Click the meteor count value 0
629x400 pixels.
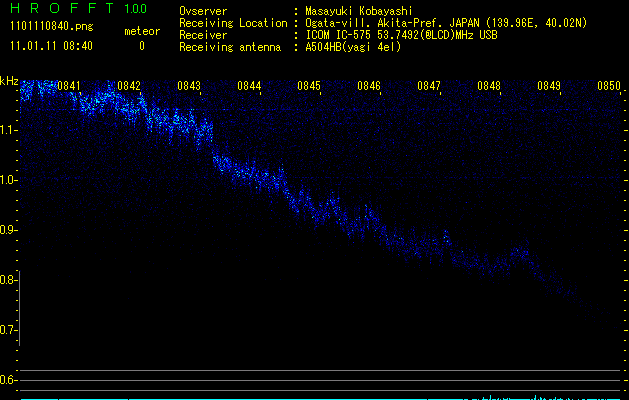click(x=141, y=46)
